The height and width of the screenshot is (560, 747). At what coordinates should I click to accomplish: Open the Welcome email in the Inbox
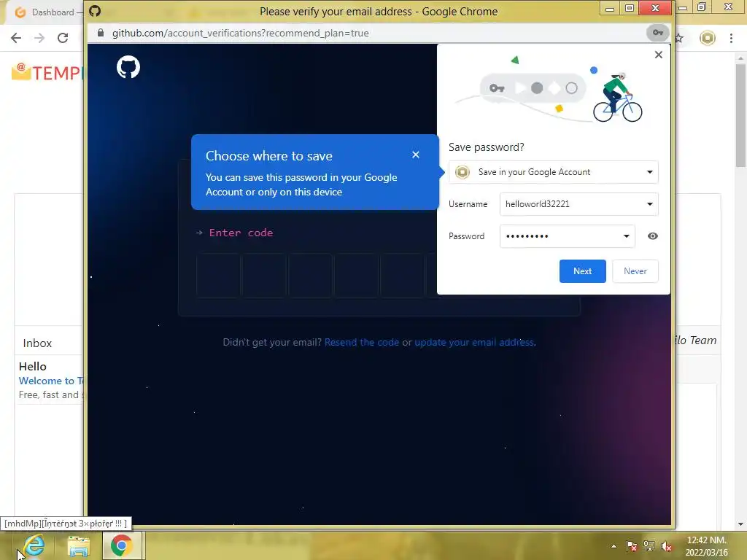click(50, 381)
